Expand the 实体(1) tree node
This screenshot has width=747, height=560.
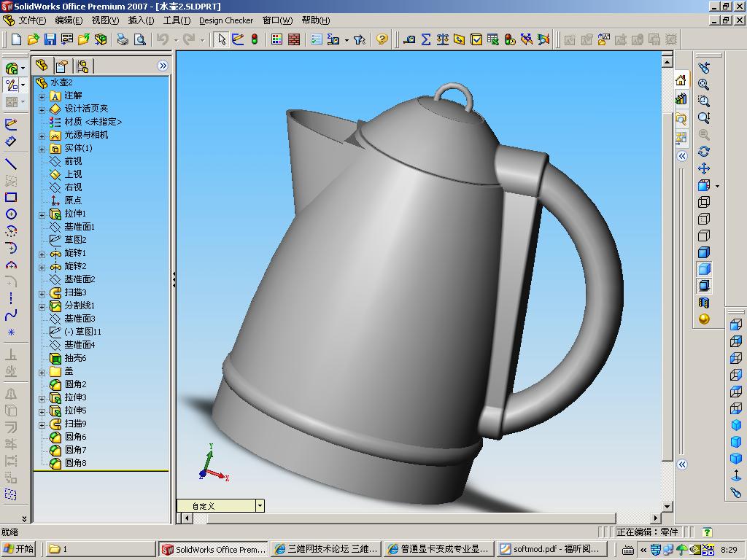[42, 149]
